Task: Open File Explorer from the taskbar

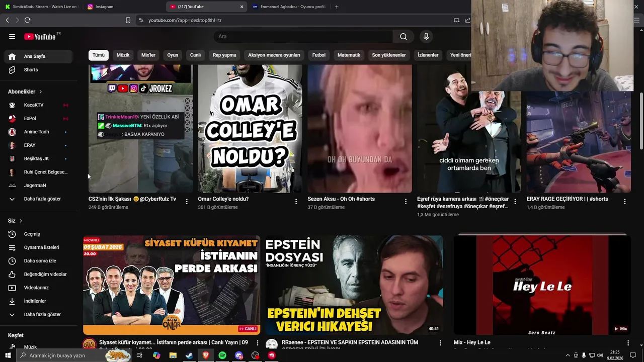Action: [x=173, y=355]
